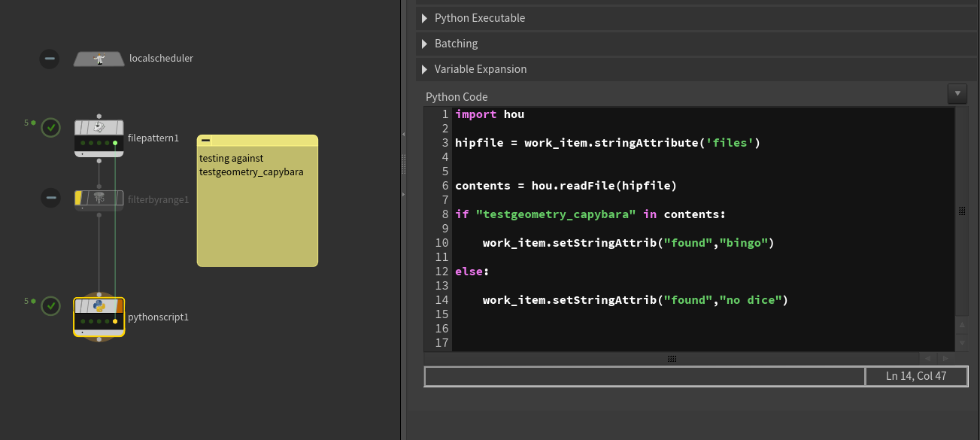Click the highlighted green work item dot on filepattern1
980x440 pixels.
(115, 142)
